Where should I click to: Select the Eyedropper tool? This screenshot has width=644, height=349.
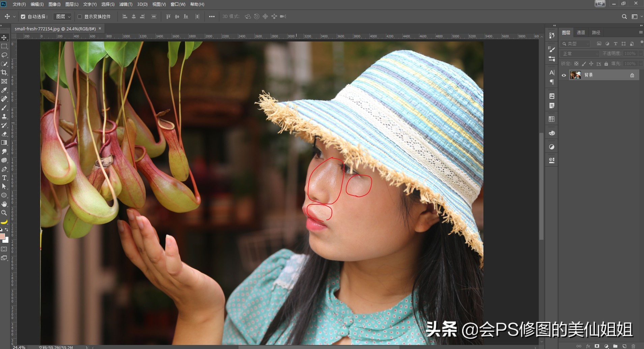[x=4, y=90]
